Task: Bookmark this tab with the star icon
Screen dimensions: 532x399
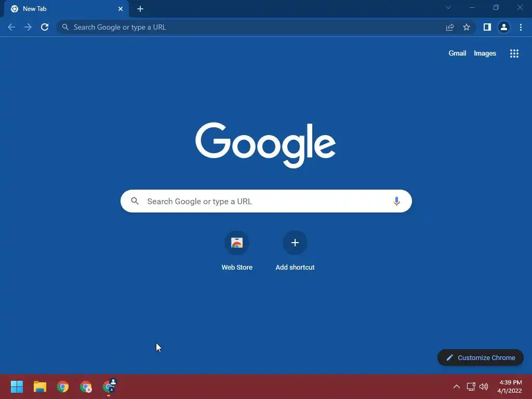Action: coord(467,27)
